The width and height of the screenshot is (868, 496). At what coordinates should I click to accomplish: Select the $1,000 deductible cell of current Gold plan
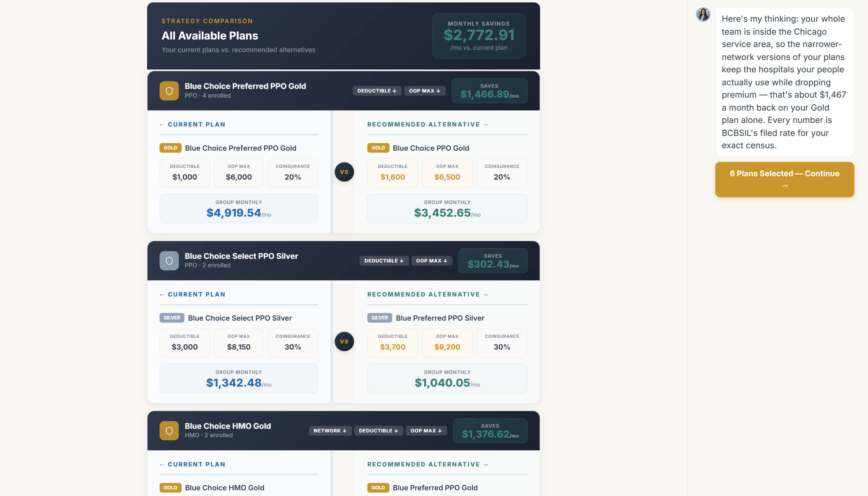185,173
